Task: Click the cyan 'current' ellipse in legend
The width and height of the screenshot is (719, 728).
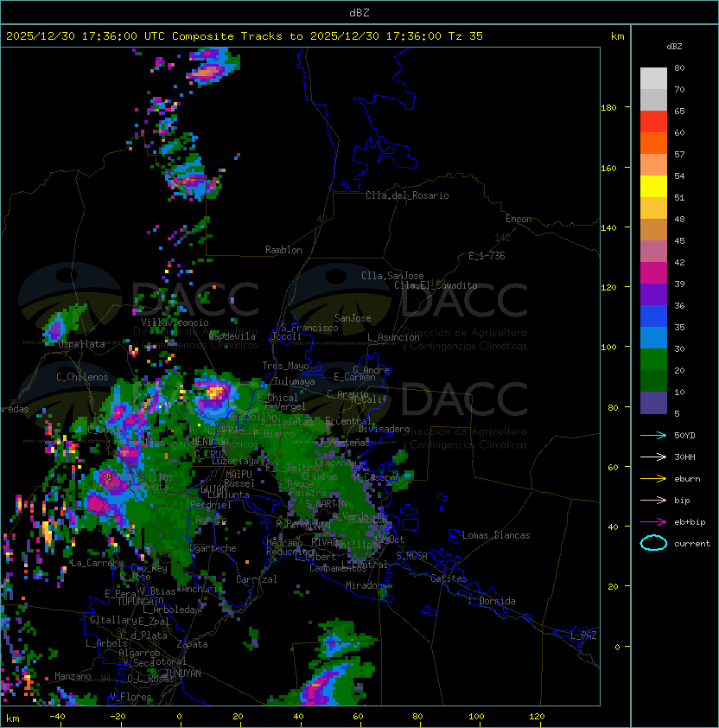Action: (653, 543)
